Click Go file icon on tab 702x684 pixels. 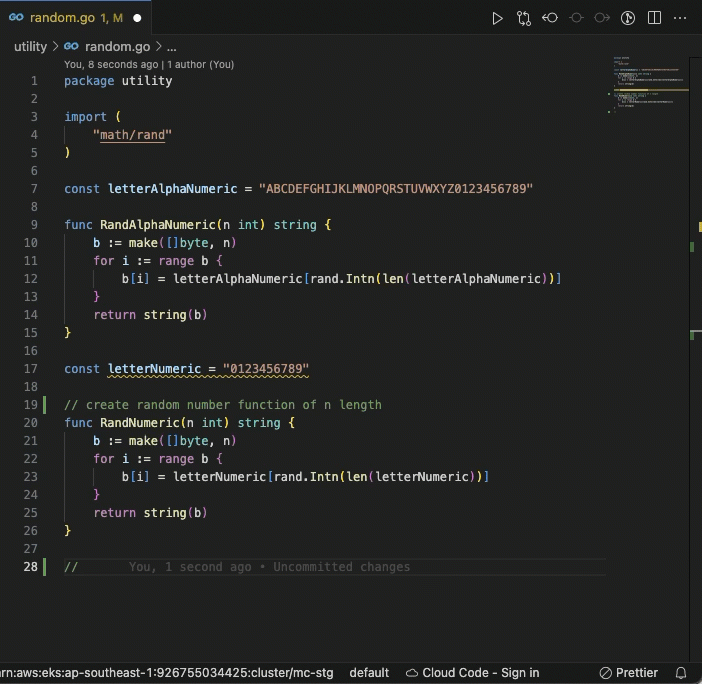coord(16,17)
